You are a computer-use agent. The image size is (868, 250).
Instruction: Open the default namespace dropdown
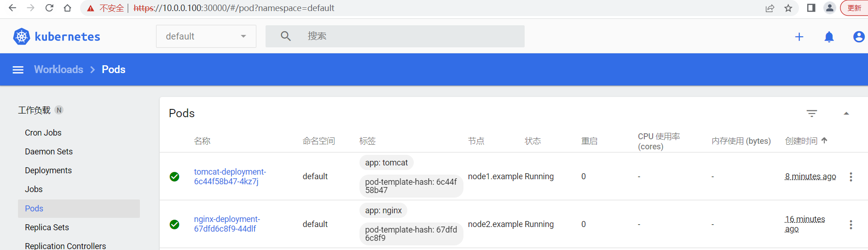(206, 36)
